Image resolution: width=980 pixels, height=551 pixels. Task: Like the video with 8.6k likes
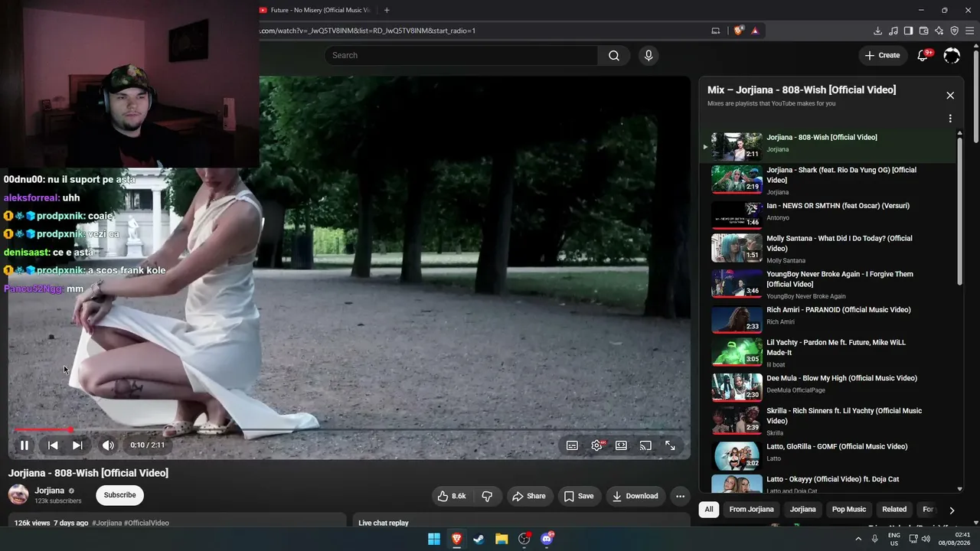[452, 496]
